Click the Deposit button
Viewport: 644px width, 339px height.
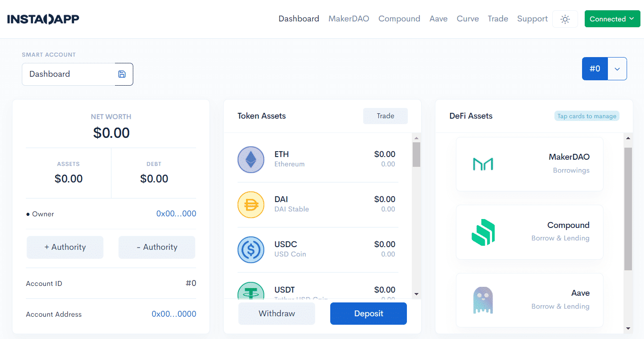click(x=369, y=314)
